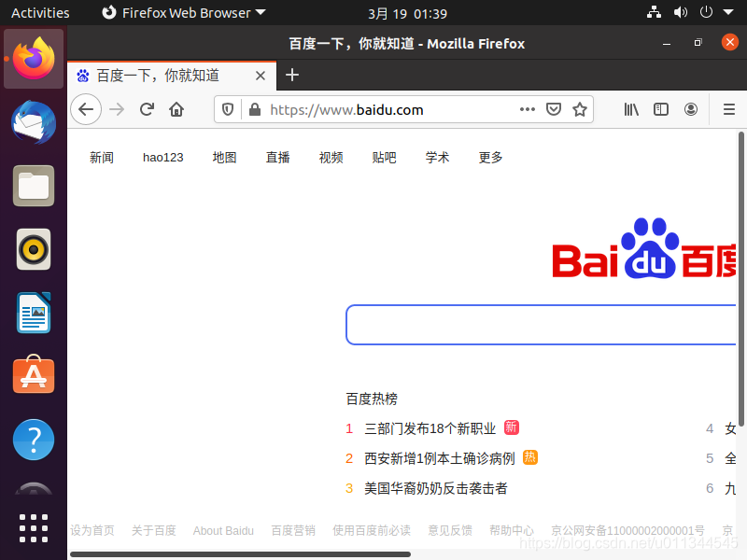
Task: Open the browser home page
Action: (176, 109)
